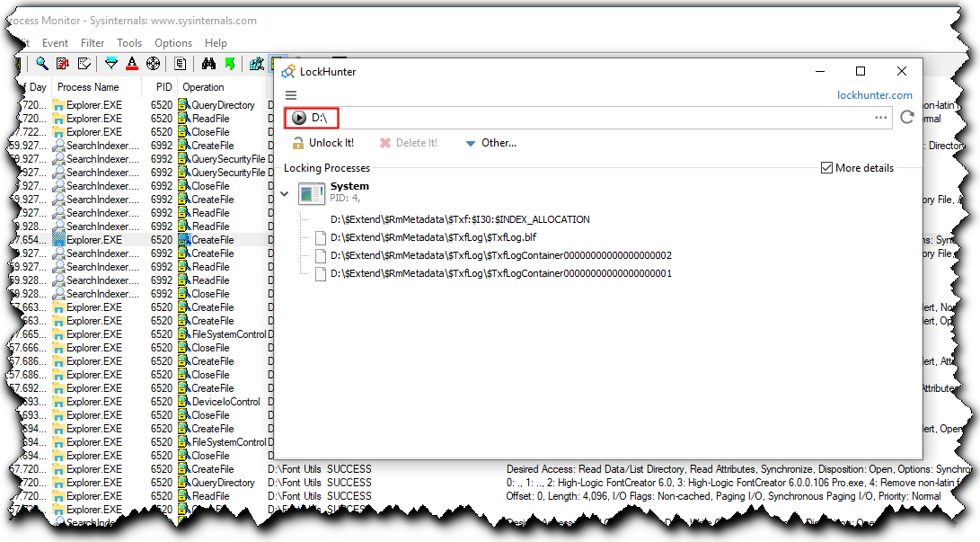Click the magnifying glass toolbar icon
The height and width of the screenshot is (542, 980).
tap(41, 64)
